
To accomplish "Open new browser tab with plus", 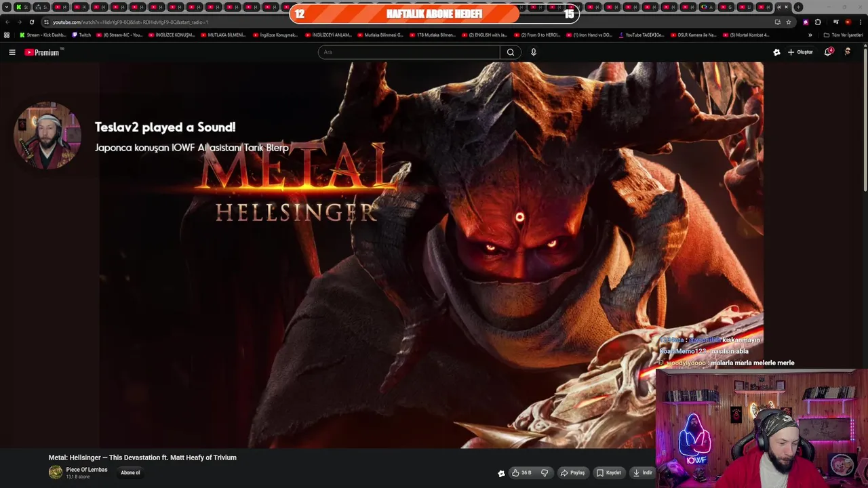I will click(798, 7).
